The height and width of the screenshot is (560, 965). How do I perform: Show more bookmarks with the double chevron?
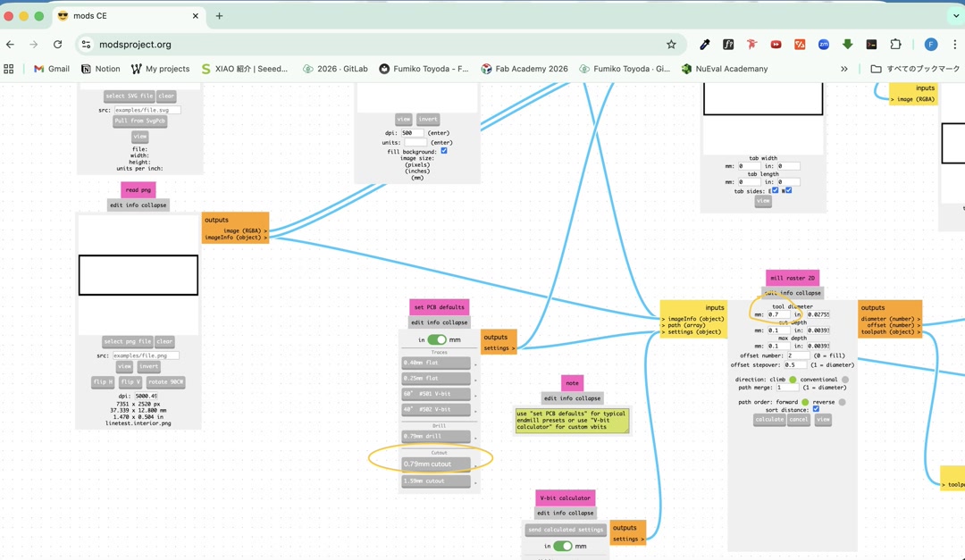pos(843,69)
